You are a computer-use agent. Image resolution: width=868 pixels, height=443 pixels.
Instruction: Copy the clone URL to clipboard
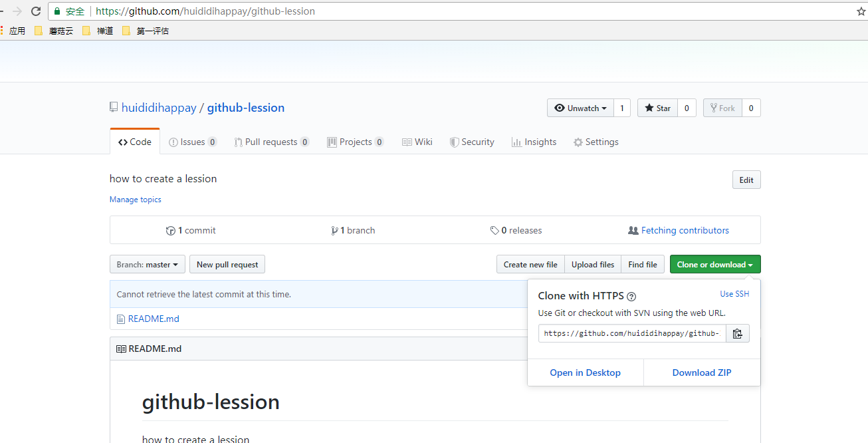(x=737, y=334)
